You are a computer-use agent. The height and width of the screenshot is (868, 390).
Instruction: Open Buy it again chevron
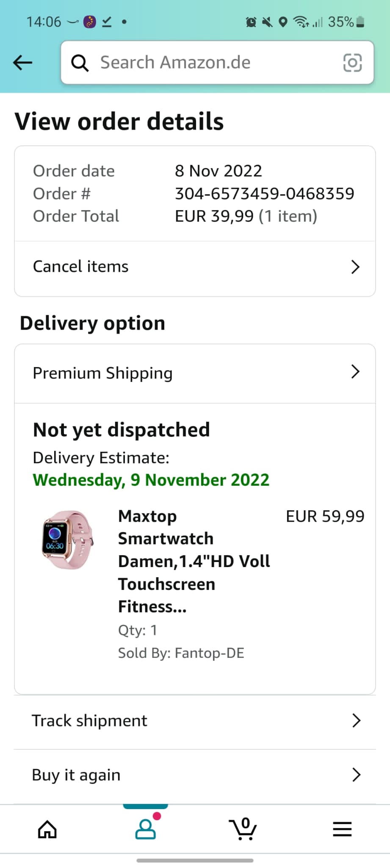(x=356, y=775)
